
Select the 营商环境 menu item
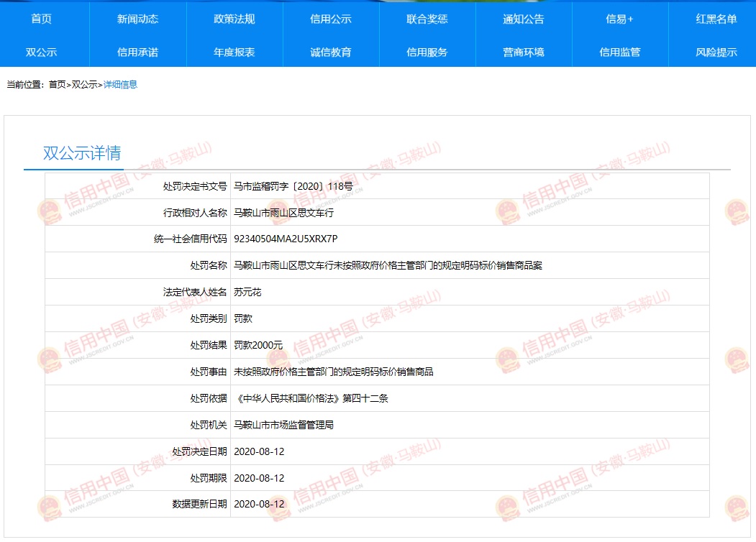tap(523, 52)
